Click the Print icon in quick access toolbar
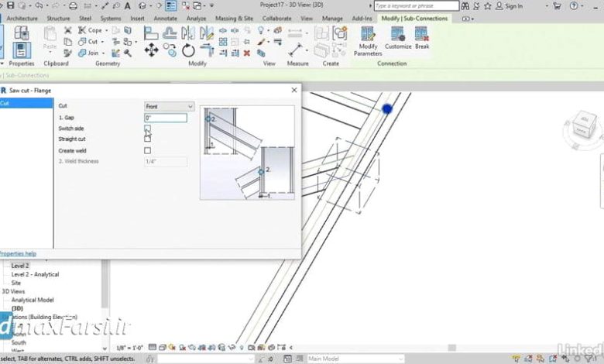 [x=73, y=5]
